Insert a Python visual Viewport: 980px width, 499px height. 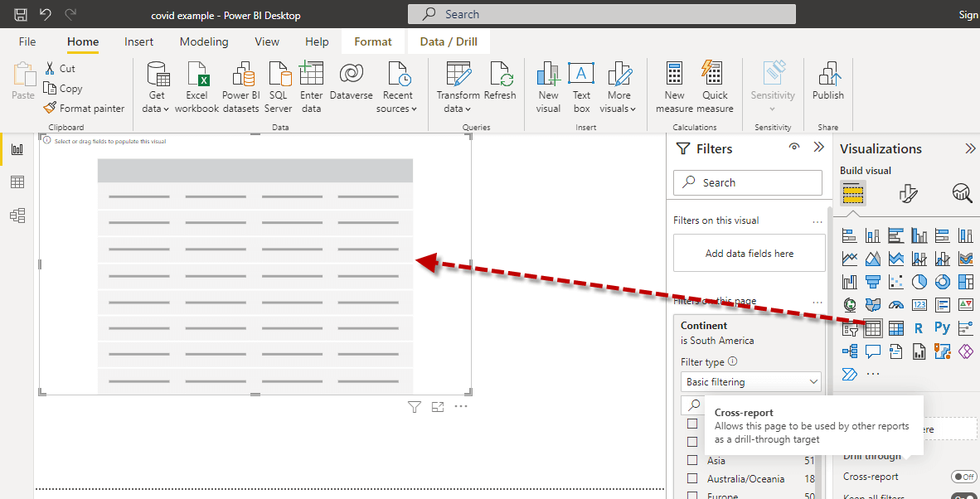(x=943, y=328)
